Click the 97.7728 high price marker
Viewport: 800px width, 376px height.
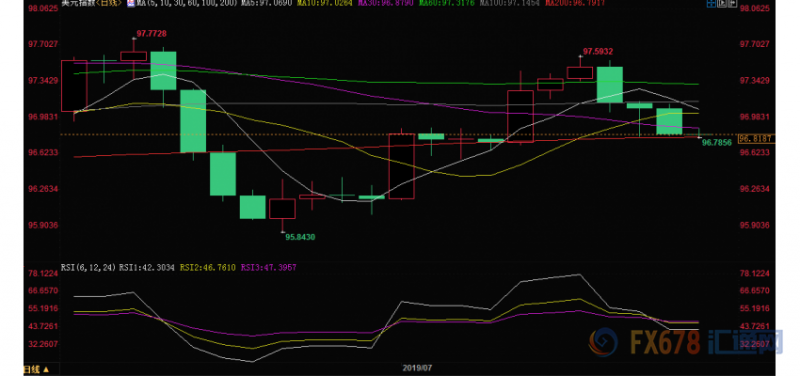(152, 34)
